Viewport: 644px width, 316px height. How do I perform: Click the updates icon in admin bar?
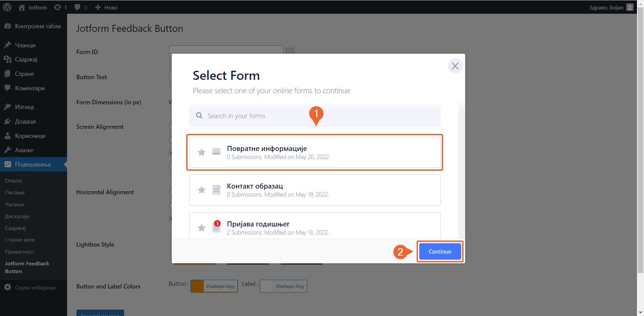pyautogui.click(x=60, y=7)
